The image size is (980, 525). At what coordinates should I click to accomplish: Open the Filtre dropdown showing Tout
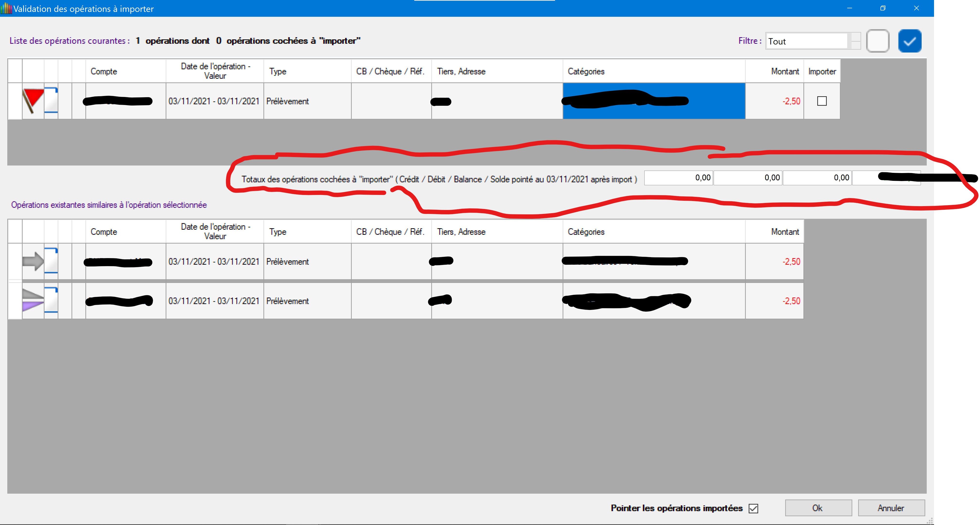[807, 41]
